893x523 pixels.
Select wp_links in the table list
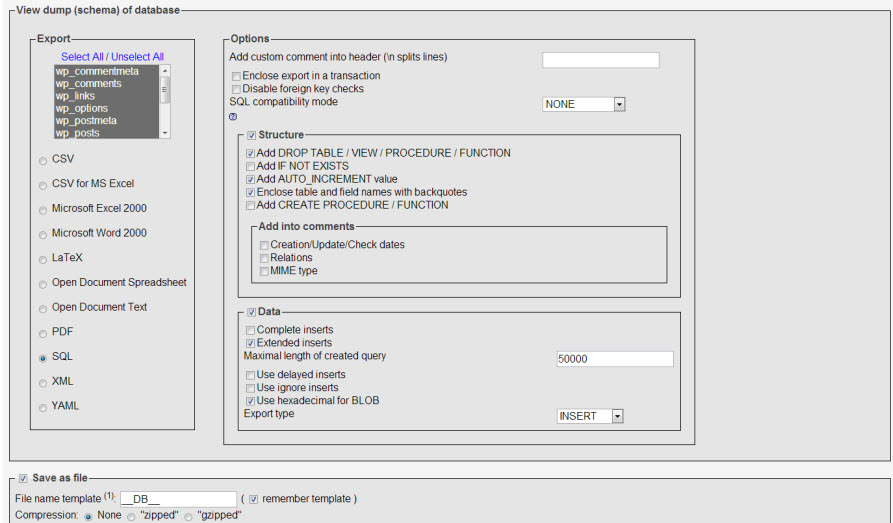pos(106,96)
